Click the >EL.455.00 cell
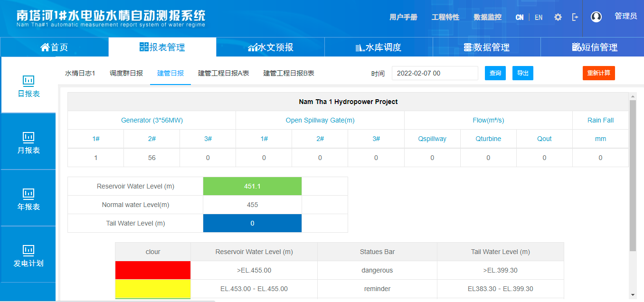644x302 pixels. point(254,270)
